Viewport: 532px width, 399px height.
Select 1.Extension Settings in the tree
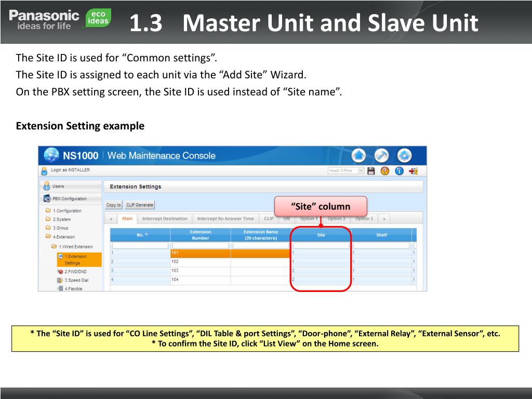click(x=79, y=260)
